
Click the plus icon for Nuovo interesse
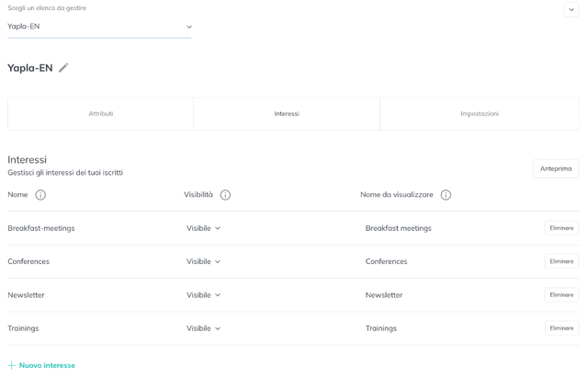coord(12,365)
